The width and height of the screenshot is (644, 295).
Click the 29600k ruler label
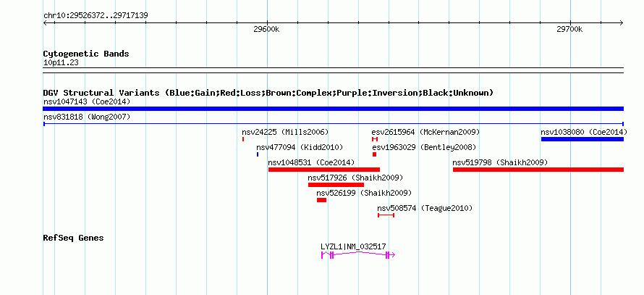pyautogui.click(x=266, y=29)
